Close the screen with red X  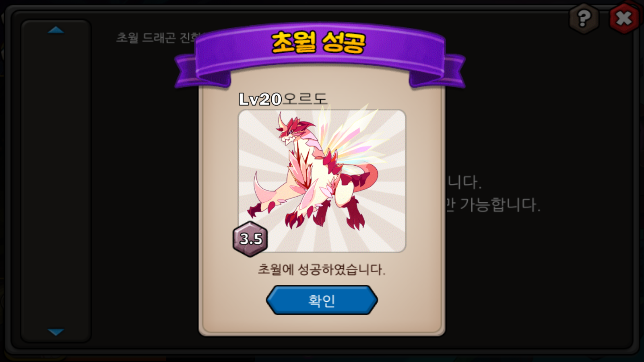pyautogui.click(x=624, y=18)
